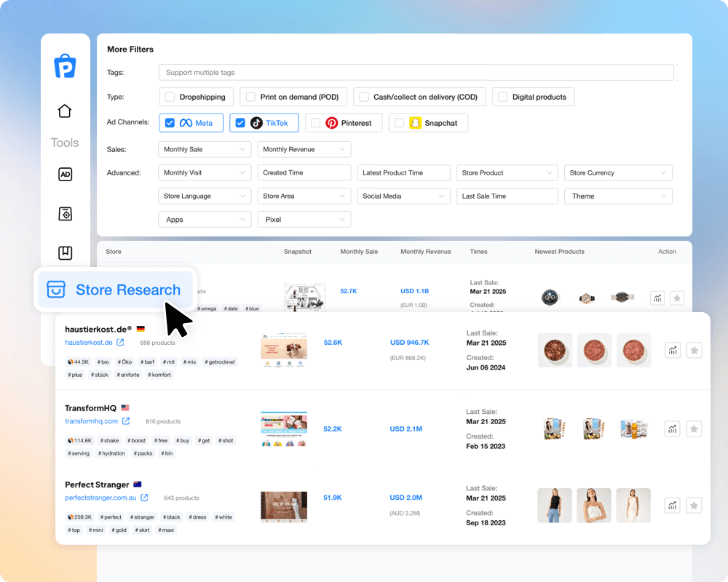Sort by Monthly Revenue column header
The height and width of the screenshot is (582, 728).
[425, 252]
